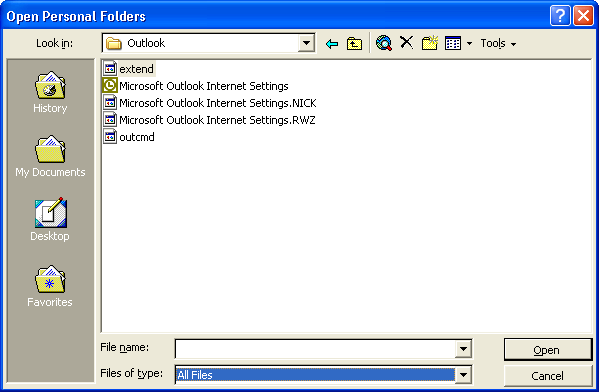Select Microsoft Outlook Internet Settings.RWZ file

pyautogui.click(x=209, y=120)
